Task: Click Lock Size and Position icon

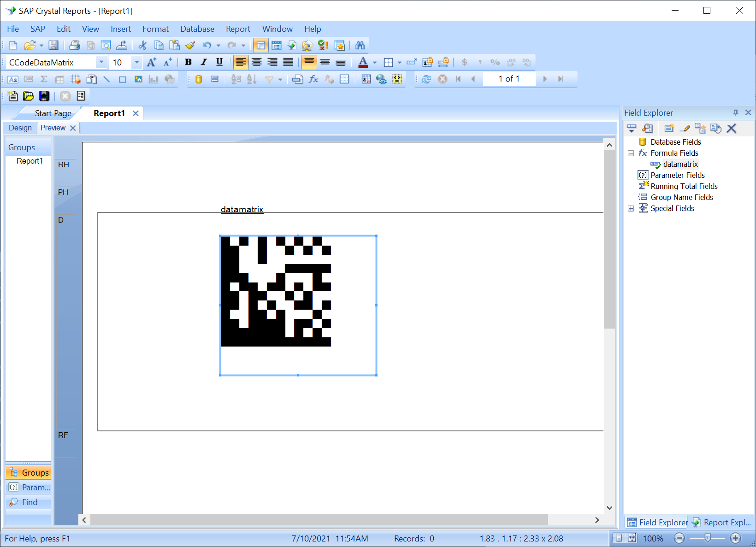Action: (x=443, y=62)
